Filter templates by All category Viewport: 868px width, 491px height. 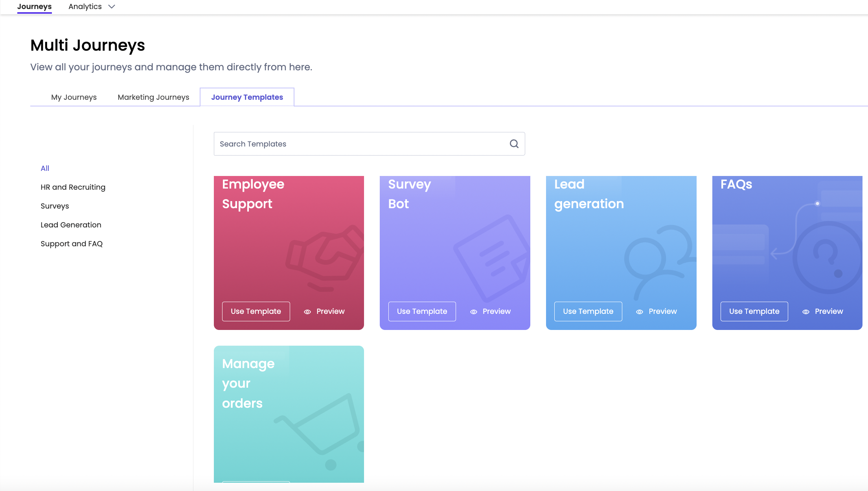45,168
